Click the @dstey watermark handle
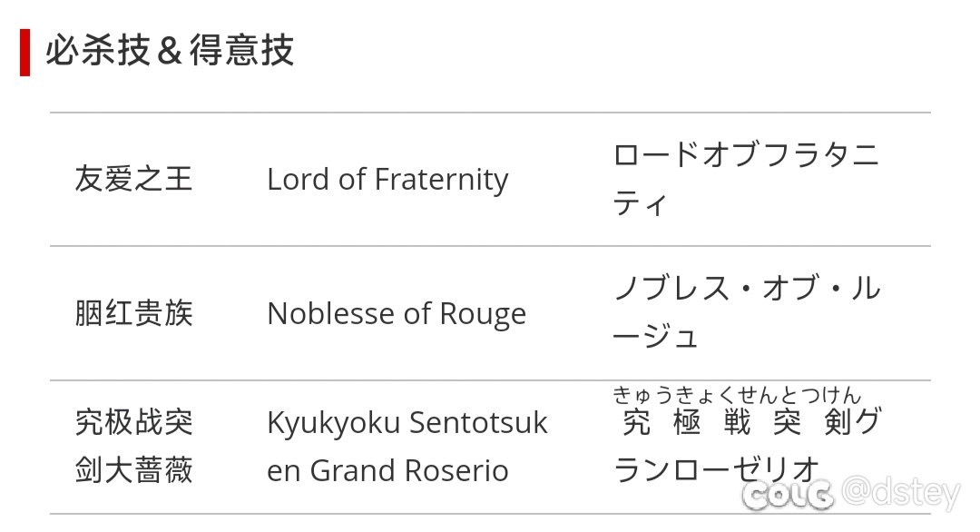980x532 pixels. tap(901, 493)
